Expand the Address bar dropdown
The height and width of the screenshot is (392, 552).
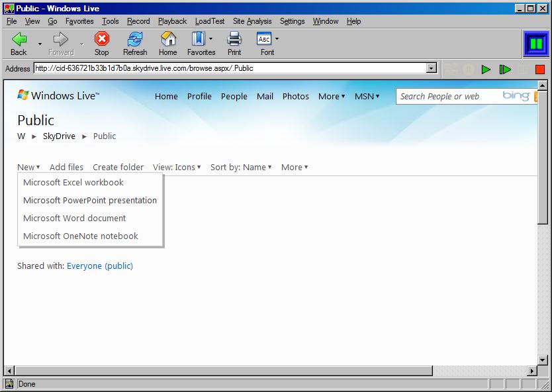pos(432,68)
